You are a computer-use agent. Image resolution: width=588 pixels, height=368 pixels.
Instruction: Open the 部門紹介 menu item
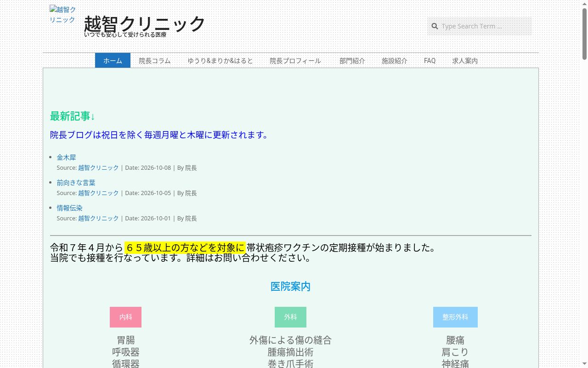click(x=352, y=61)
